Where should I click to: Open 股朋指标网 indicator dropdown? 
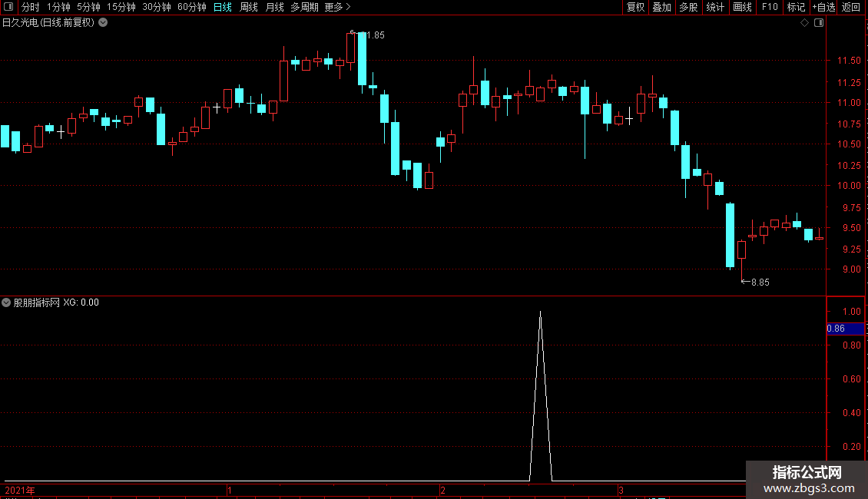tap(6, 302)
